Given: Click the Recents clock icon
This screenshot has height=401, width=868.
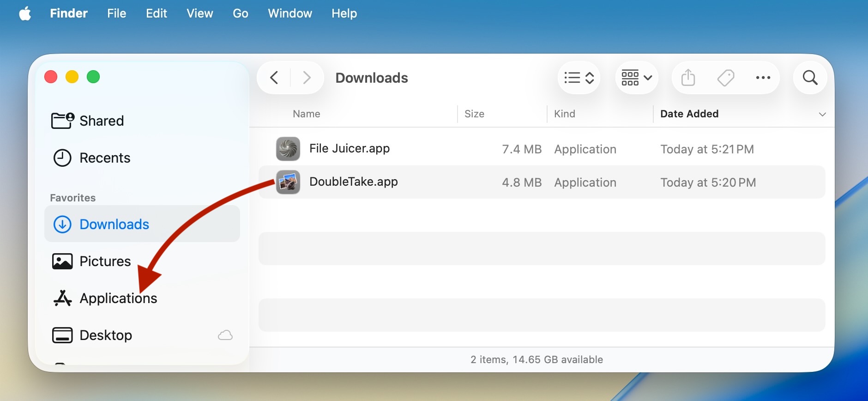Looking at the screenshot, I should pyautogui.click(x=62, y=158).
